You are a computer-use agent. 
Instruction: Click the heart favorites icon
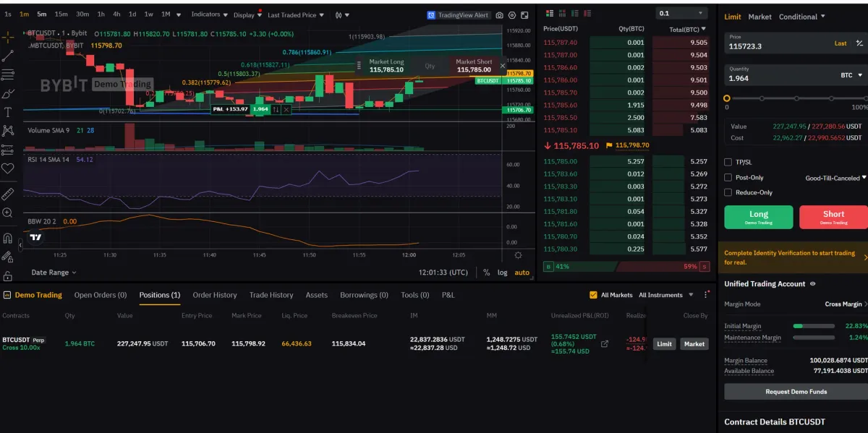[x=8, y=168]
